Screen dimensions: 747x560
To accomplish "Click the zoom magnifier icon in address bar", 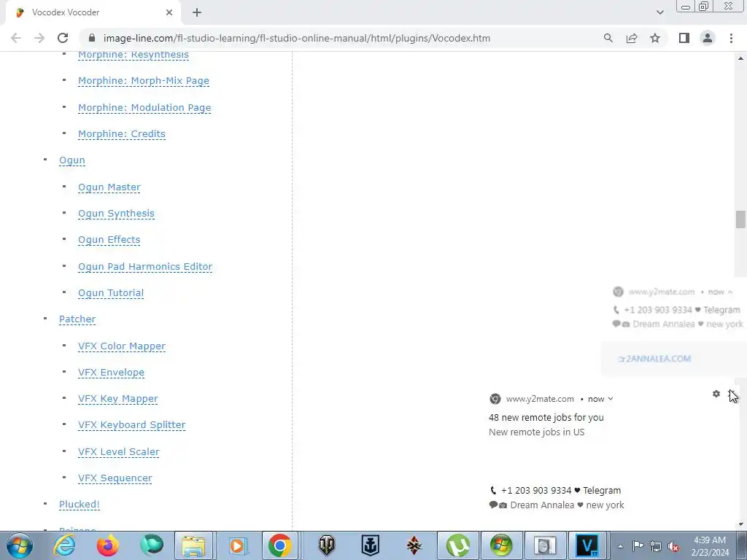I will coord(608,38).
